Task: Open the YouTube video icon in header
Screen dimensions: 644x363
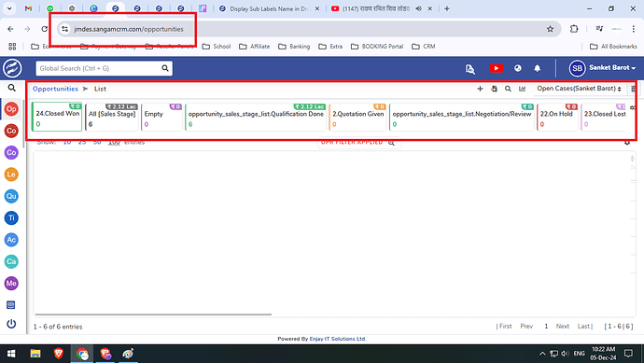Action: pyautogui.click(x=497, y=68)
